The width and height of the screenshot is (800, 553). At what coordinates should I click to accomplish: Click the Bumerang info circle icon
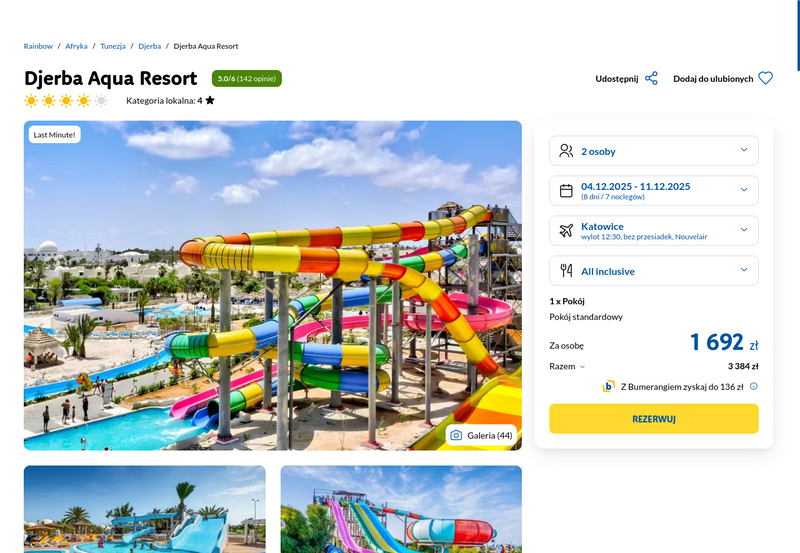pos(754,386)
